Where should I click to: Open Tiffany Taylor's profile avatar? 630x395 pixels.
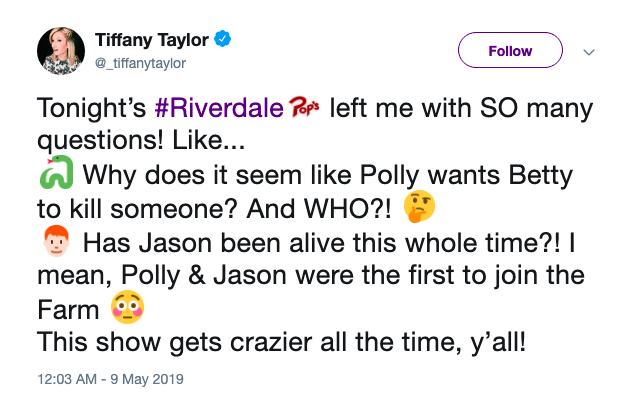coord(61,51)
